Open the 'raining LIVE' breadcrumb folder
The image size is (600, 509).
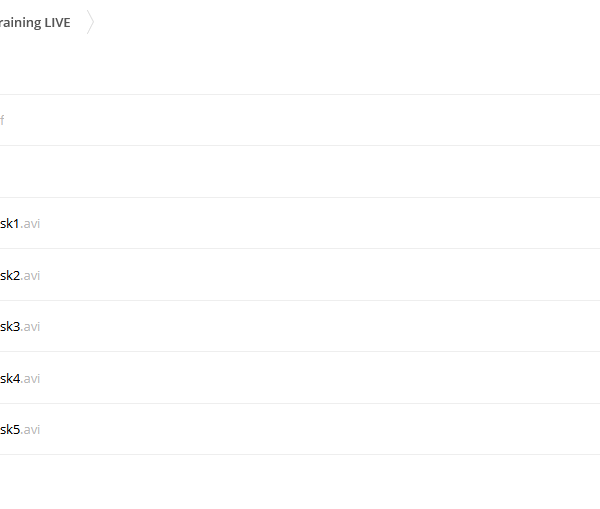pyautogui.click(x=35, y=23)
